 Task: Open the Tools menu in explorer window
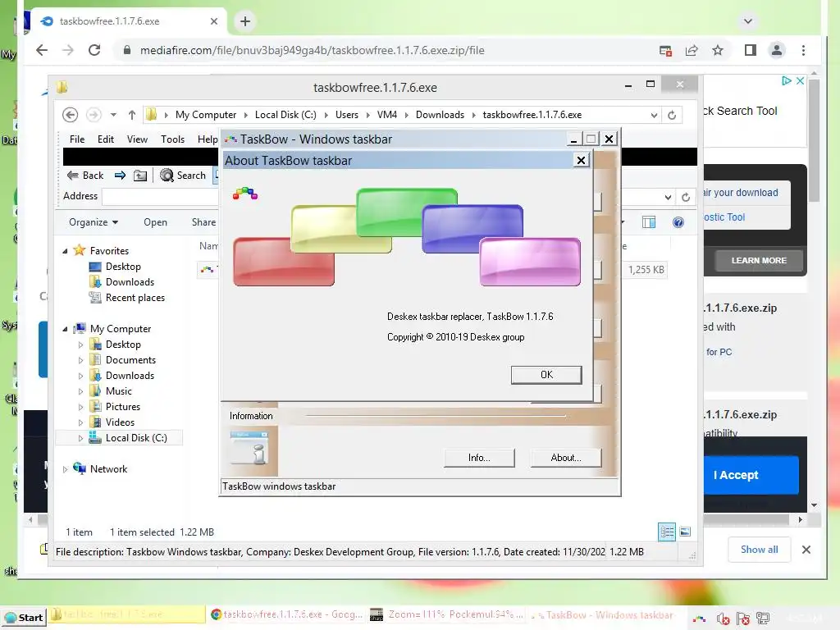click(172, 139)
